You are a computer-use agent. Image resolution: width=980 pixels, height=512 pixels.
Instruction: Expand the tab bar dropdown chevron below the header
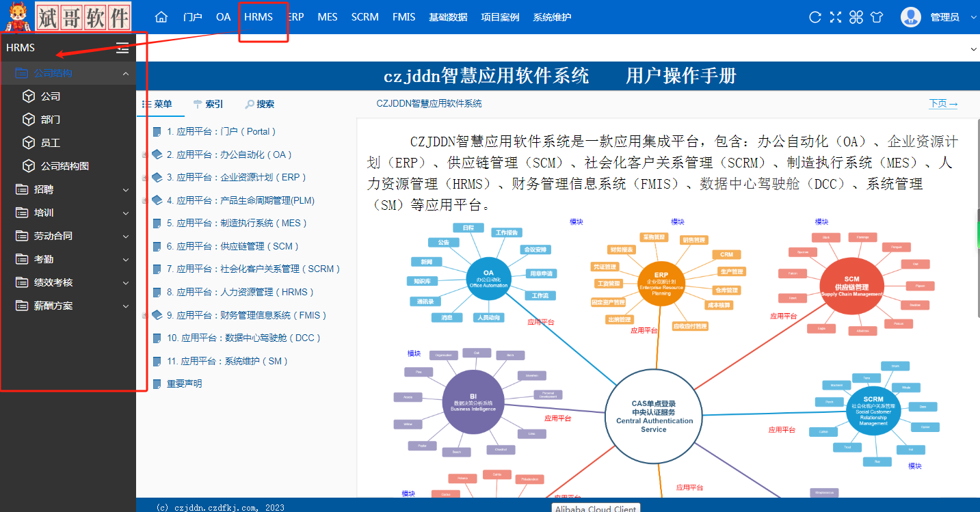coord(974,49)
